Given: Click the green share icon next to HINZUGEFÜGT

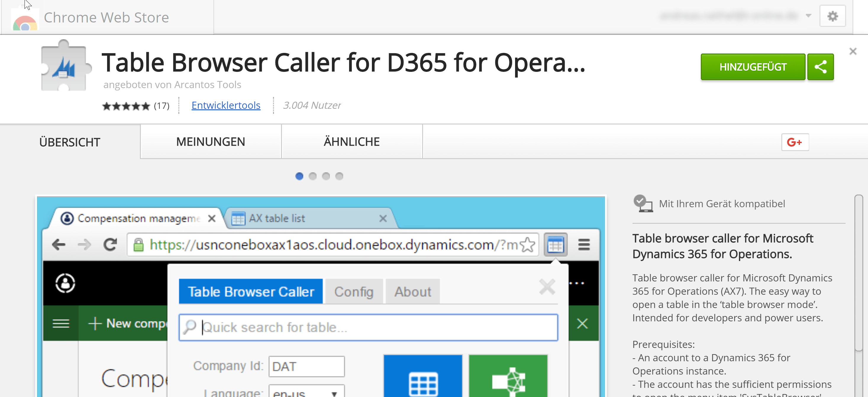Looking at the screenshot, I should pos(821,66).
